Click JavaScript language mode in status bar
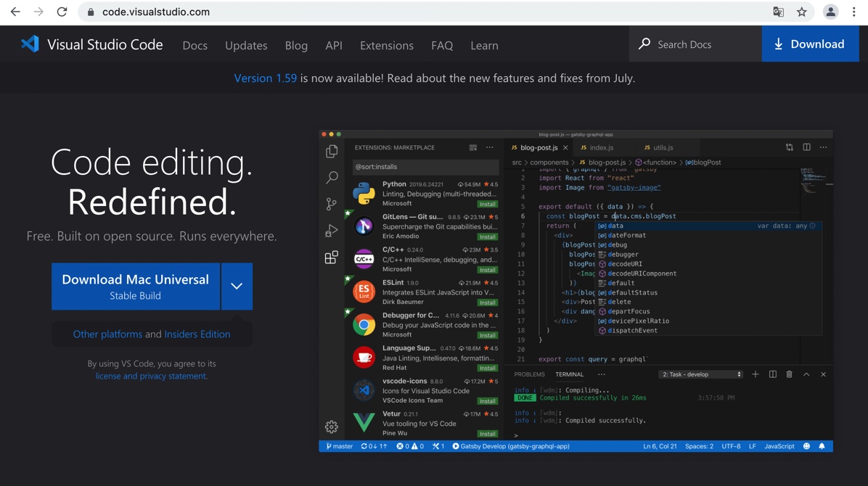This screenshot has width=868, height=486. pyautogui.click(x=779, y=446)
